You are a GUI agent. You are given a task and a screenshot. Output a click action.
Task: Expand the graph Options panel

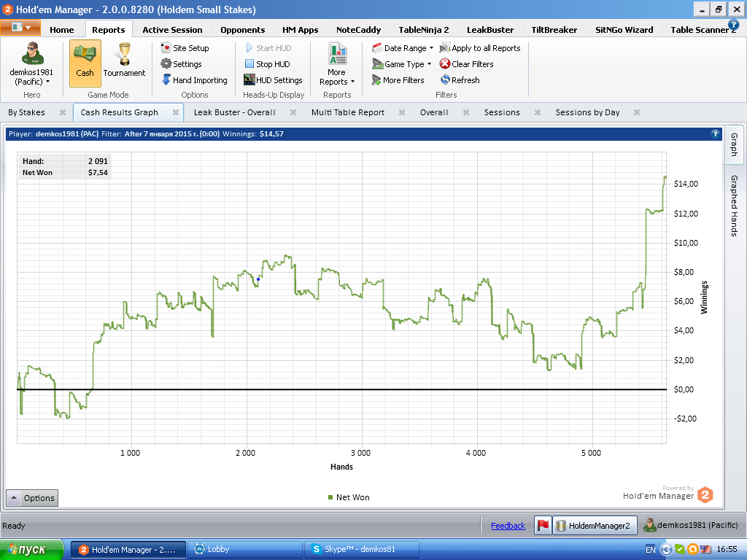[x=32, y=498]
